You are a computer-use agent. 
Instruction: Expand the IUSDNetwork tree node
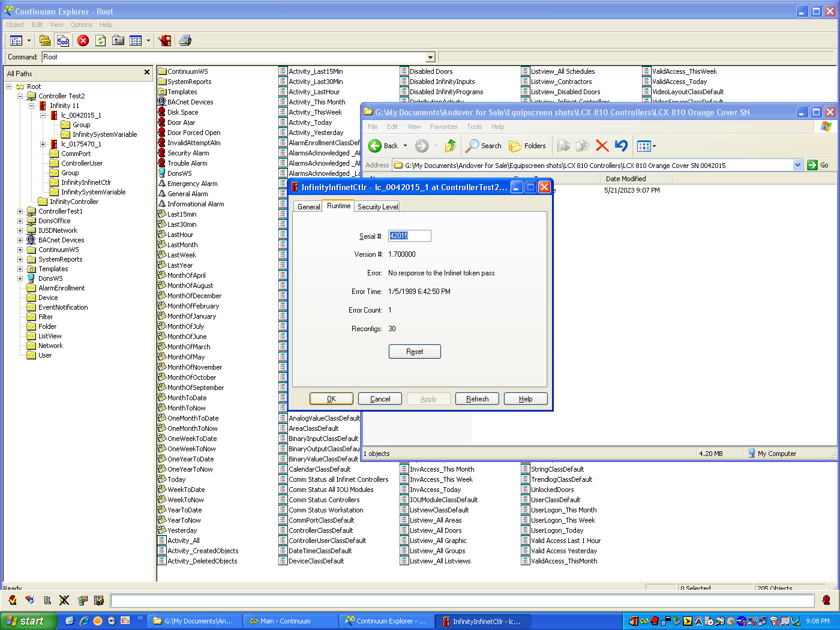(20, 230)
